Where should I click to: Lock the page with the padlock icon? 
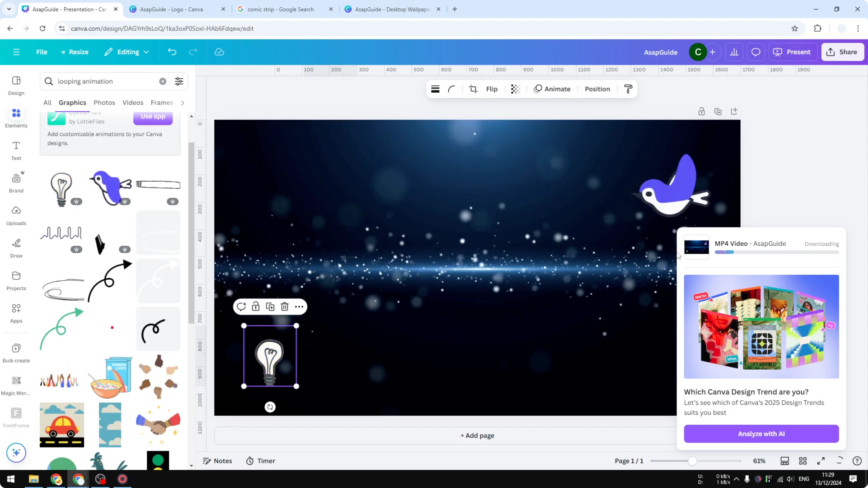pos(702,111)
